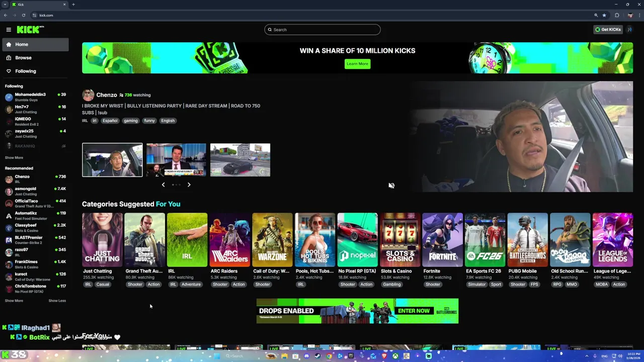This screenshot has width=644, height=362.
Task: Click the Gambling tag under Slots
Action: 391,285
